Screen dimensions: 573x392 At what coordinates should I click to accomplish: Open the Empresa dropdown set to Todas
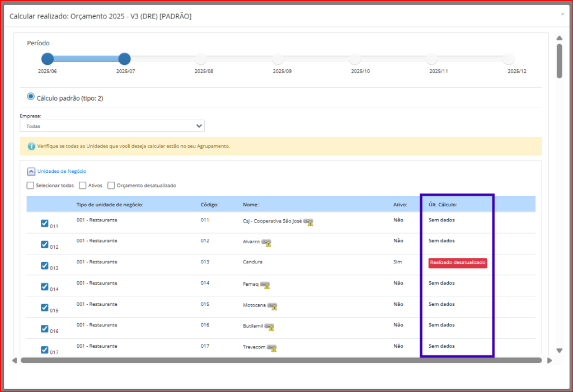click(x=112, y=126)
